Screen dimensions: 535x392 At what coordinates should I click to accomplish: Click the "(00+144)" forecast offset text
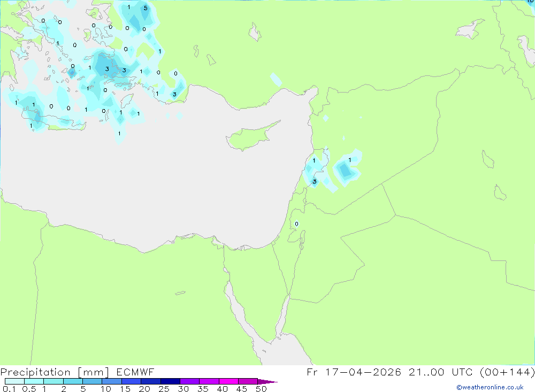click(x=507, y=372)
